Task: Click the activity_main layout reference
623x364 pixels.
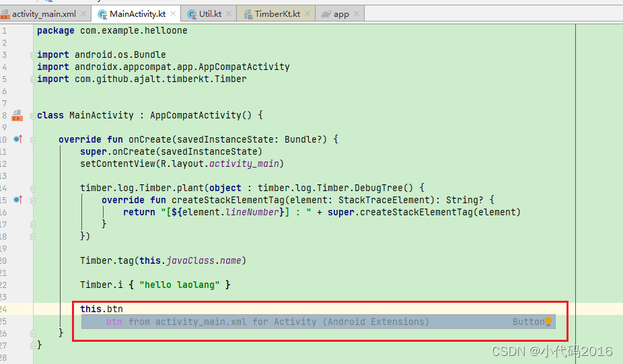Action: [244, 163]
